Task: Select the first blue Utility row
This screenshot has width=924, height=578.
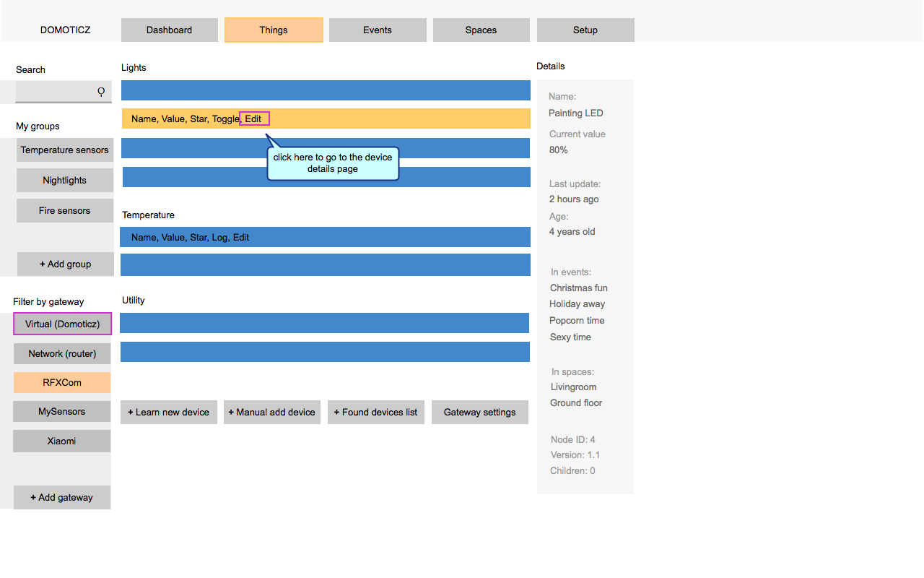Action: coord(325,323)
